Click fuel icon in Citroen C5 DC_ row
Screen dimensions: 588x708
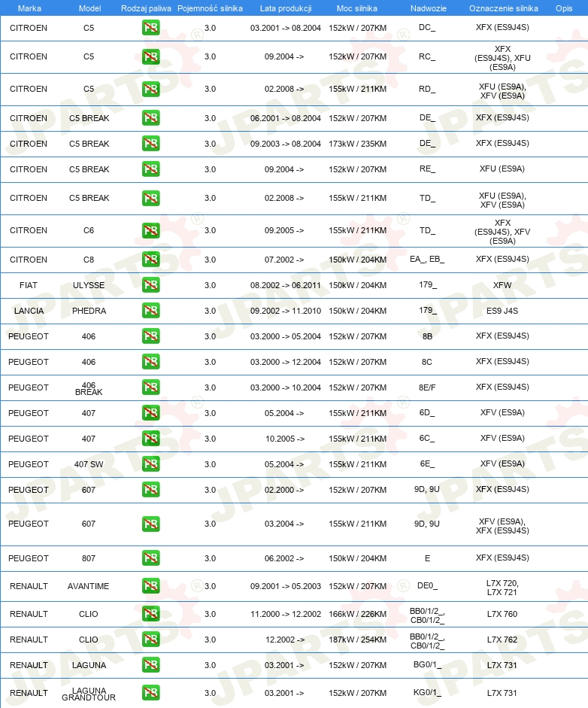pyautogui.click(x=150, y=28)
